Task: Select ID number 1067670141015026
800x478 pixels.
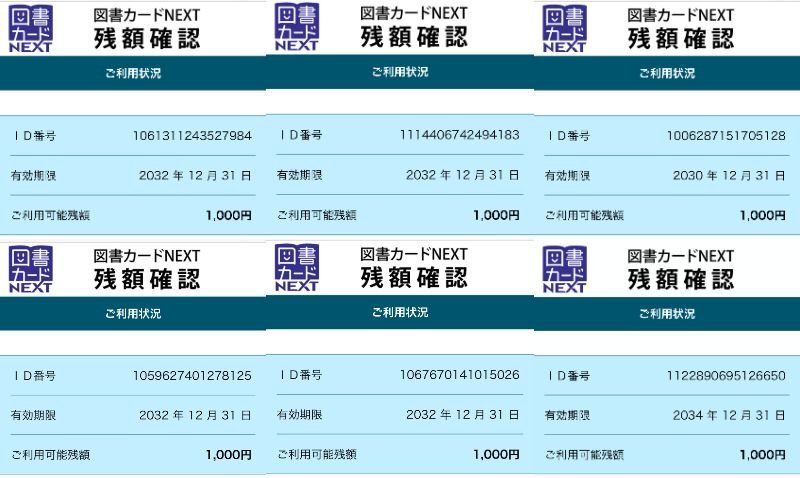Action: (460, 375)
